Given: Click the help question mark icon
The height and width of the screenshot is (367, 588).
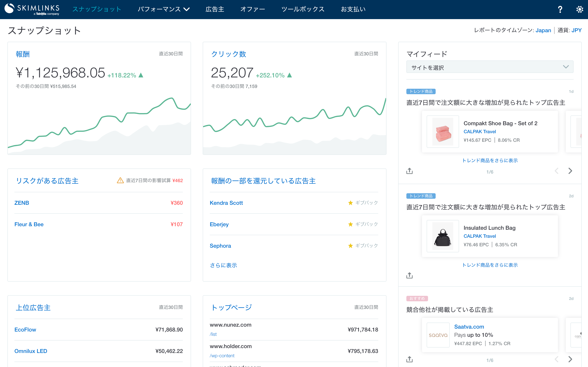Looking at the screenshot, I should tap(560, 10).
